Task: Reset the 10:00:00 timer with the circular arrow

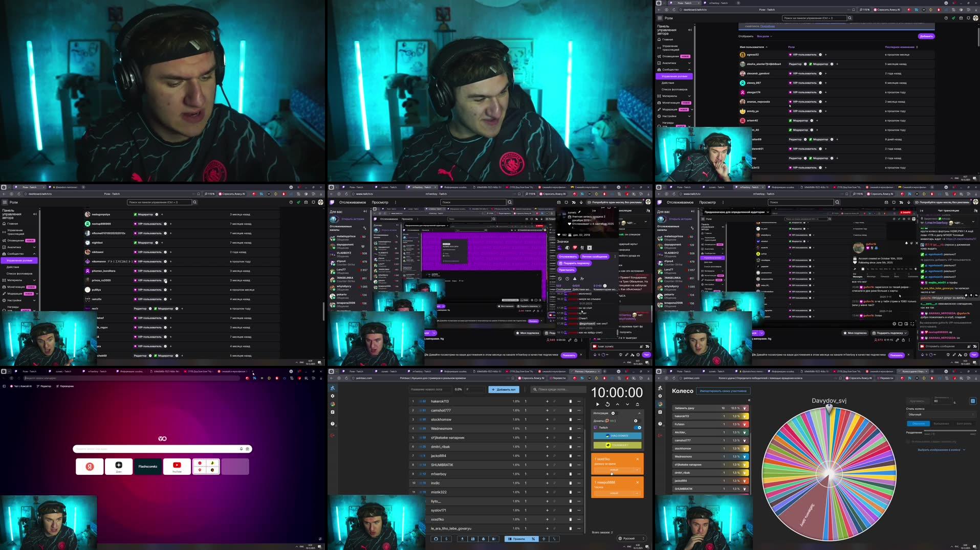Action: point(607,404)
